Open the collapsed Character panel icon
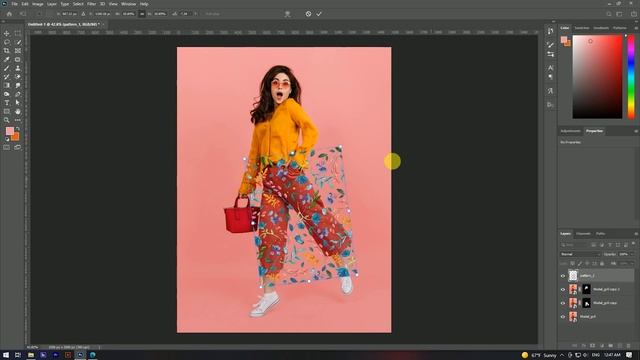The width and height of the screenshot is (640, 360). pyautogui.click(x=550, y=68)
